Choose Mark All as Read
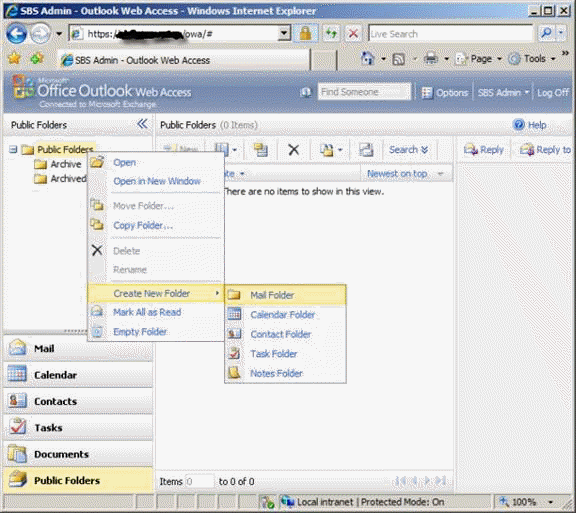 pyautogui.click(x=156, y=312)
